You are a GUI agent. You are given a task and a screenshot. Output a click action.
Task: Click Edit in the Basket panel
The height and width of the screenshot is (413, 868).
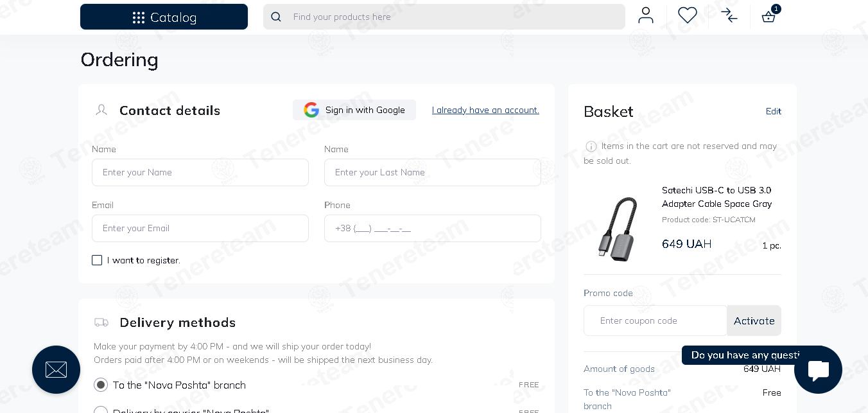coord(774,111)
